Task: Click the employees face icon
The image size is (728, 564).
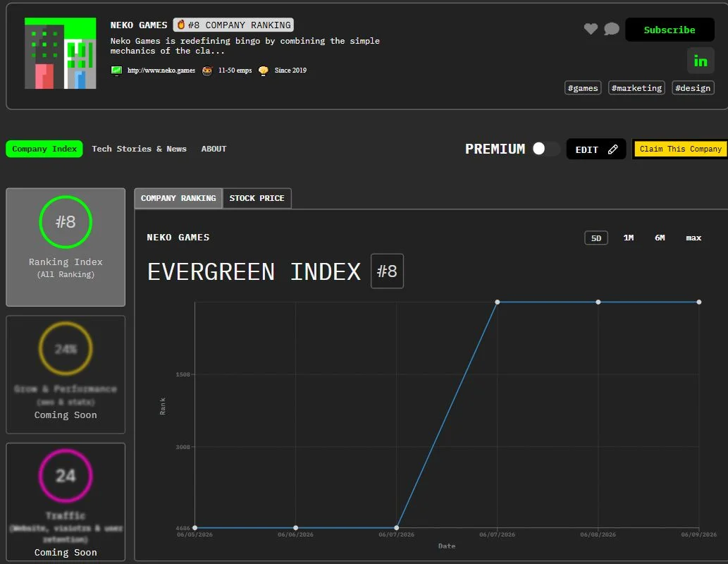Action: [x=207, y=70]
